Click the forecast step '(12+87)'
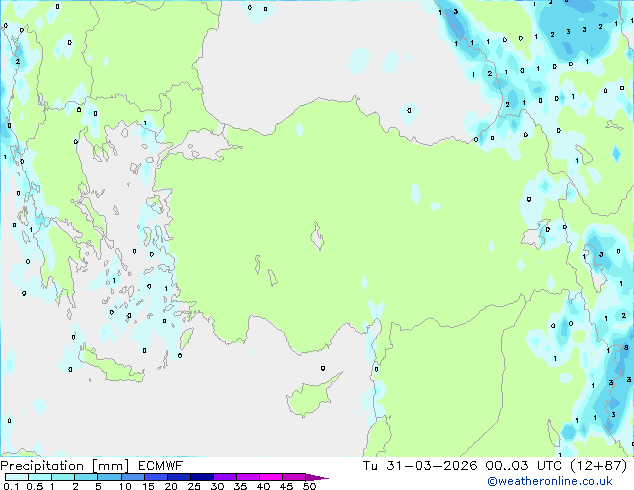The height and width of the screenshot is (490, 634). pyautogui.click(x=598, y=466)
